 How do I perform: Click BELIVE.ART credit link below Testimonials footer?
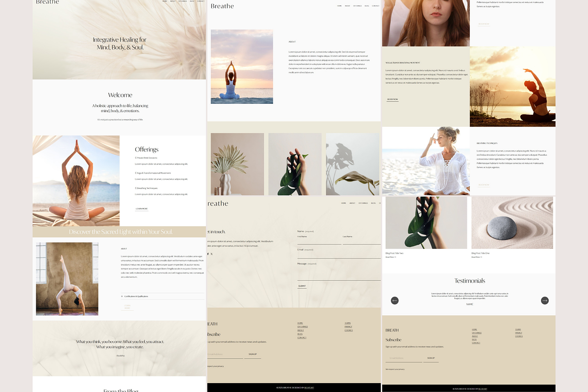coord(483,389)
